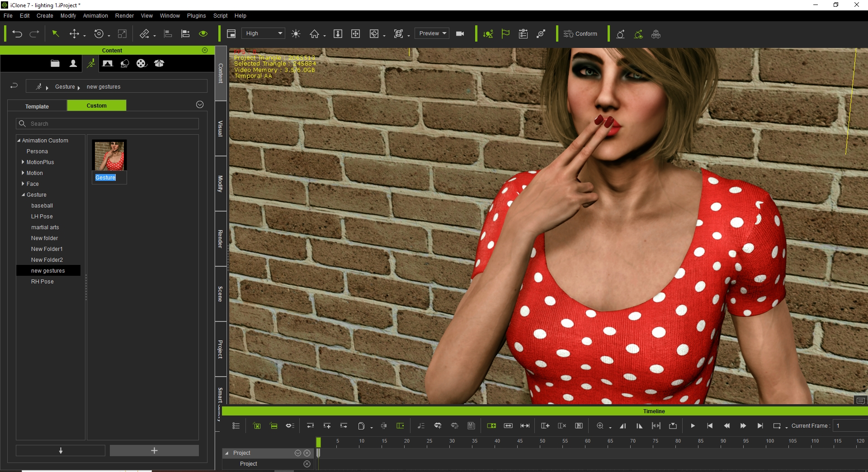
Task: Open the Project folder category icon
Action: [x=55, y=63]
